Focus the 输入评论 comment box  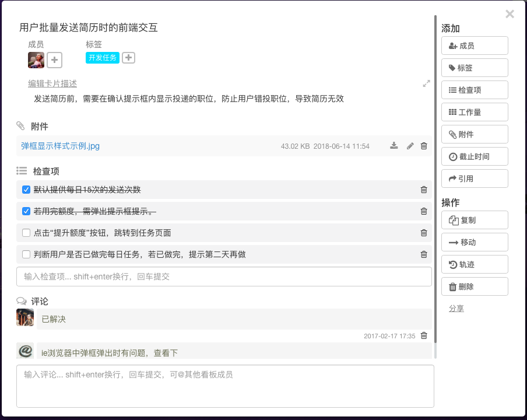point(225,386)
